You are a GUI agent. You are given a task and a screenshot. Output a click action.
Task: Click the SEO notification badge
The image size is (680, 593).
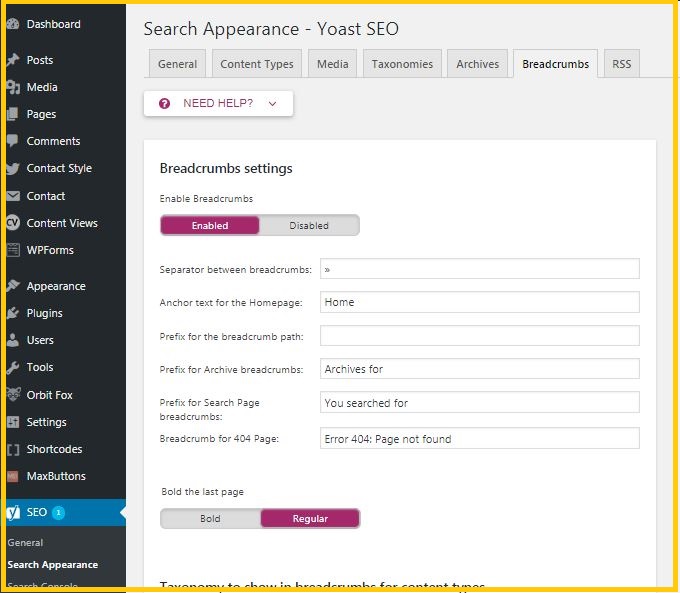[x=58, y=513]
